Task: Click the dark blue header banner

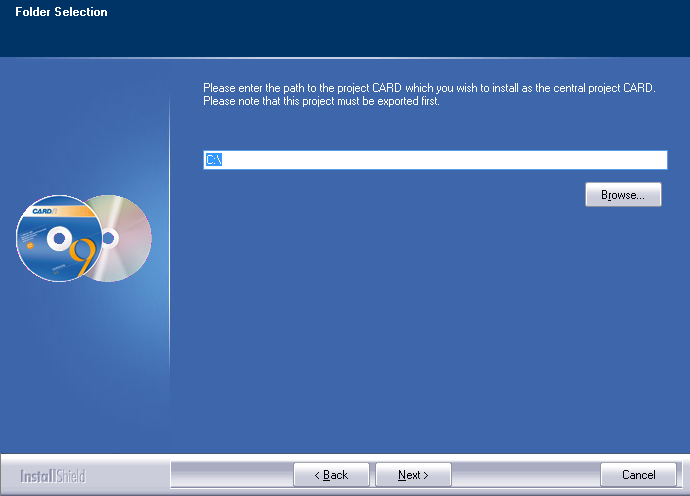Action: point(400,30)
